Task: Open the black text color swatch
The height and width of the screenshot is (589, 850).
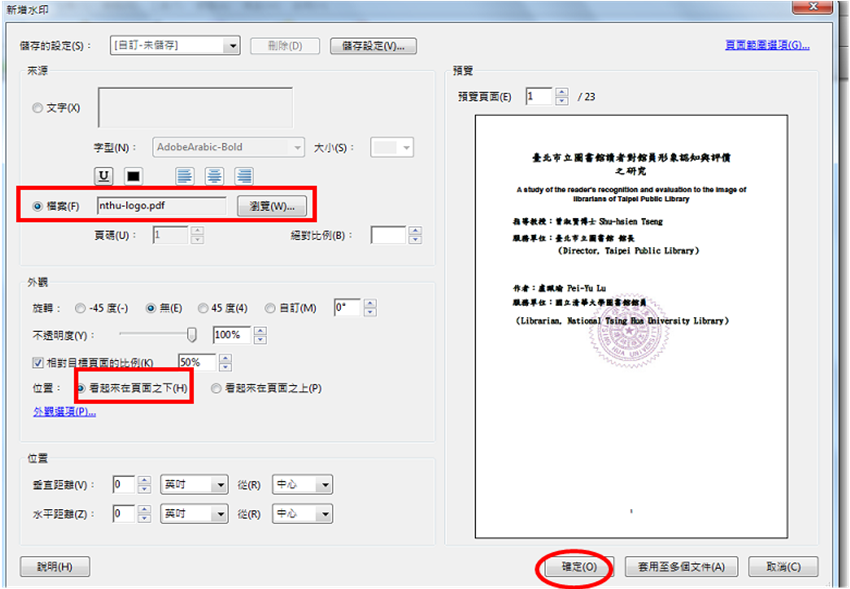Action: [x=132, y=176]
